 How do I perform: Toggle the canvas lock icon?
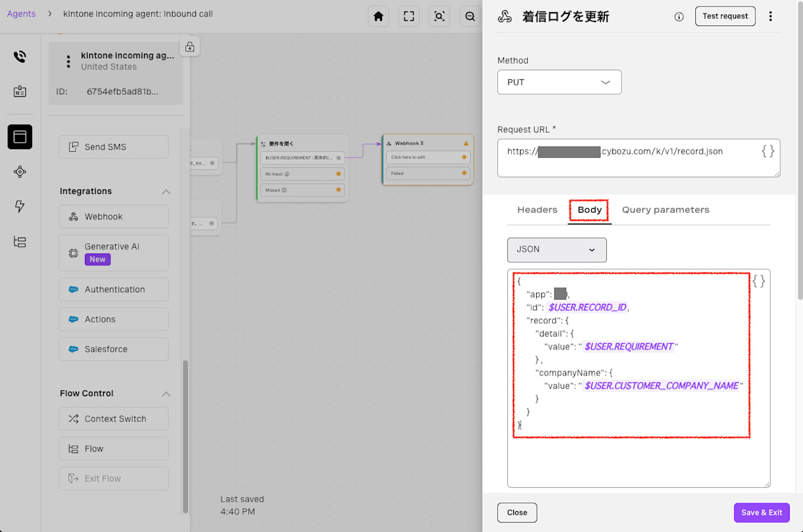[x=190, y=47]
